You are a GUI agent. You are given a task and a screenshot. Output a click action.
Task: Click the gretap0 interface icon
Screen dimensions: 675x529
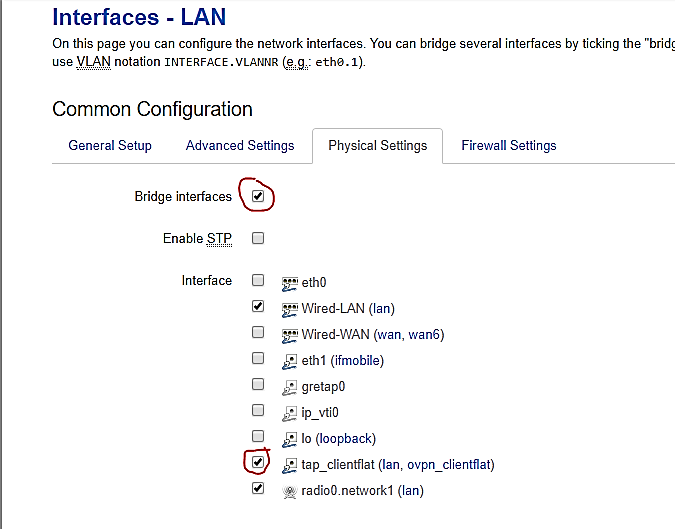290,386
